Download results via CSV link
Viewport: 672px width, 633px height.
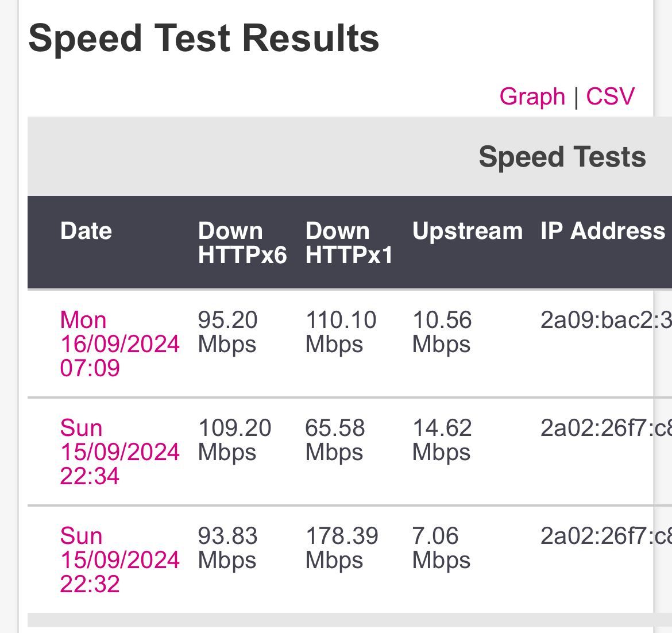click(x=610, y=96)
